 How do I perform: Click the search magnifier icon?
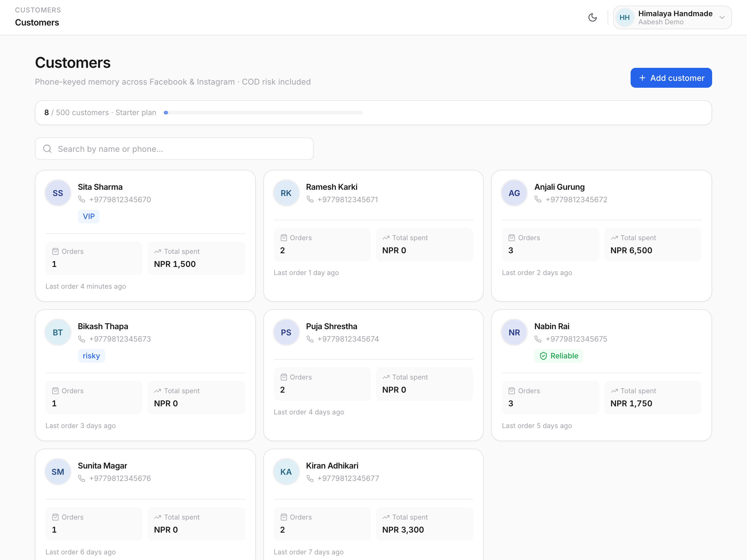pos(47,149)
